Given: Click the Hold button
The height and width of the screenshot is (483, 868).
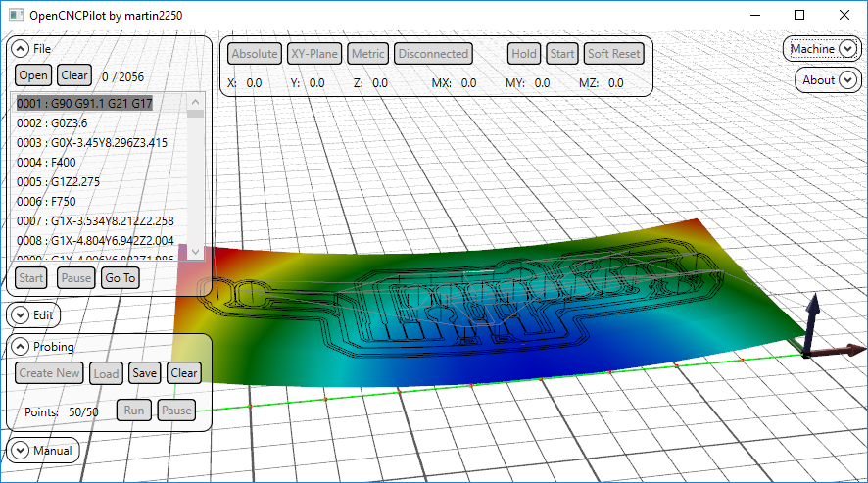Looking at the screenshot, I should [524, 54].
